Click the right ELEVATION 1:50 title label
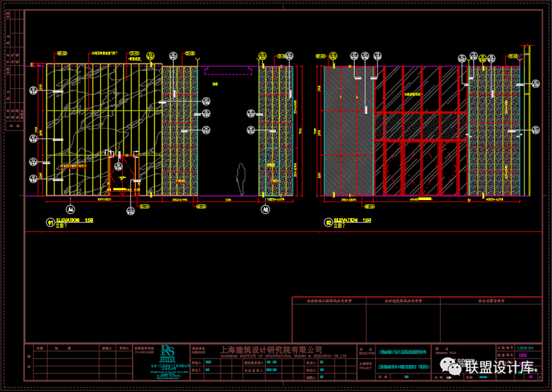The height and width of the screenshot is (392, 552). point(353,220)
